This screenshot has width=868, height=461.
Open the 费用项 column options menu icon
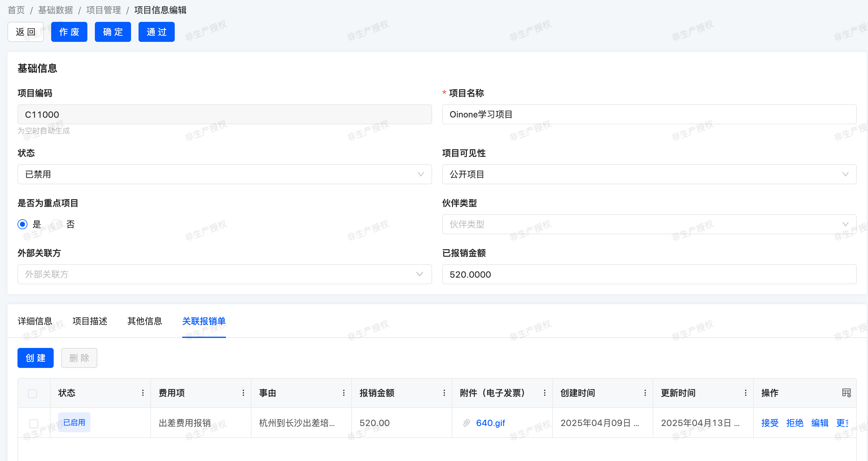(x=243, y=393)
